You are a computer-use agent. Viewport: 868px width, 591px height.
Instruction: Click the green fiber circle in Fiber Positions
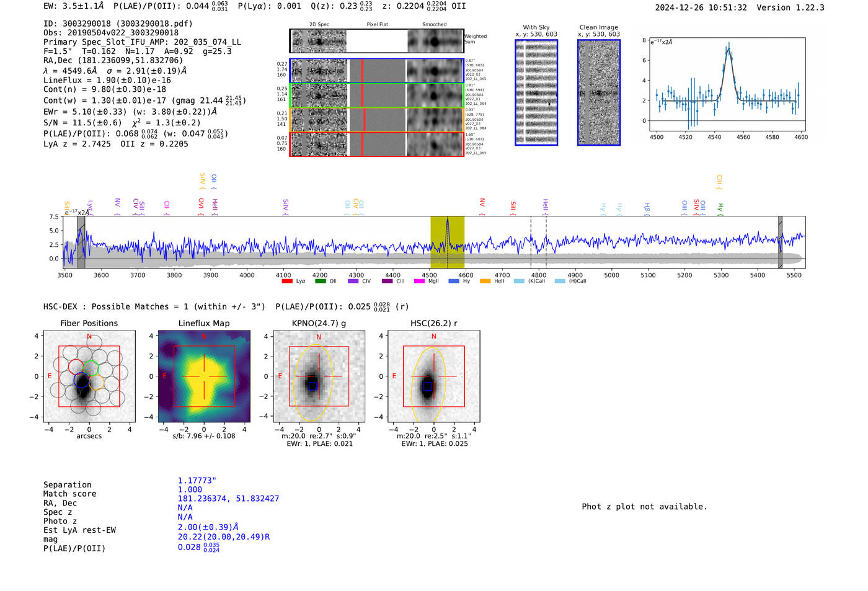tap(91, 368)
